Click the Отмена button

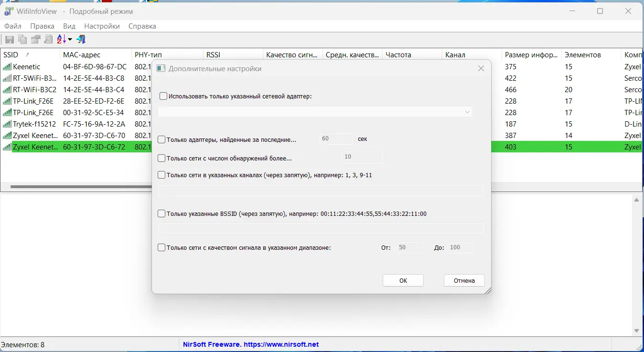pyautogui.click(x=464, y=280)
